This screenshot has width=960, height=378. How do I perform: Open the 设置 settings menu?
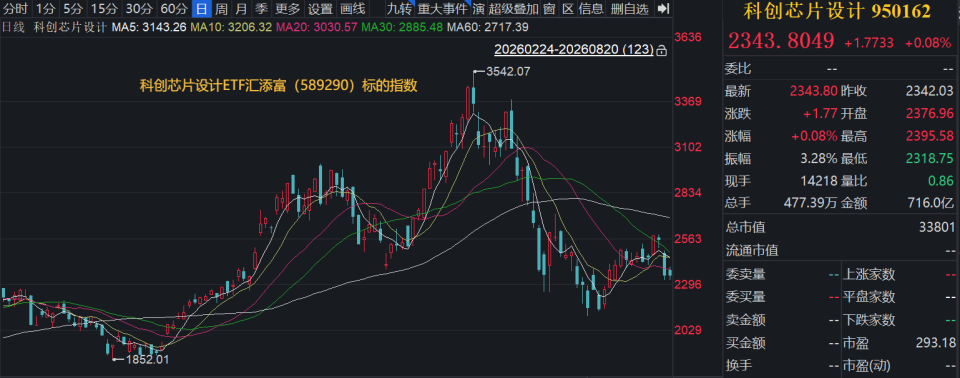(x=320, y=9)
